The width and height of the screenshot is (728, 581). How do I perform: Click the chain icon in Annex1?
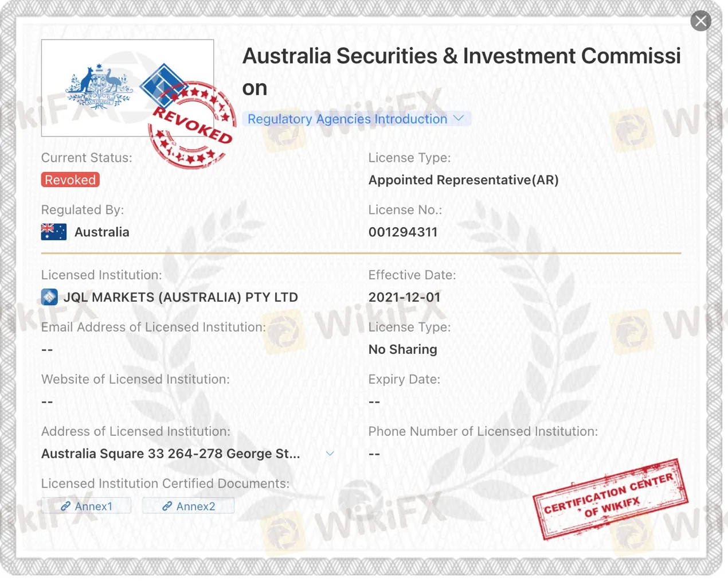[x=66, y=506]
